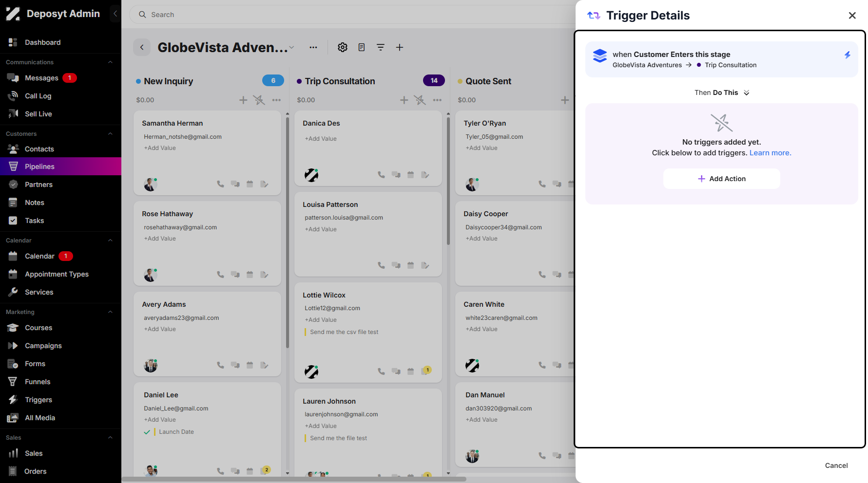Open the Learn more link
This screenshot has width=868, height=483.
[x=770, y=153]
